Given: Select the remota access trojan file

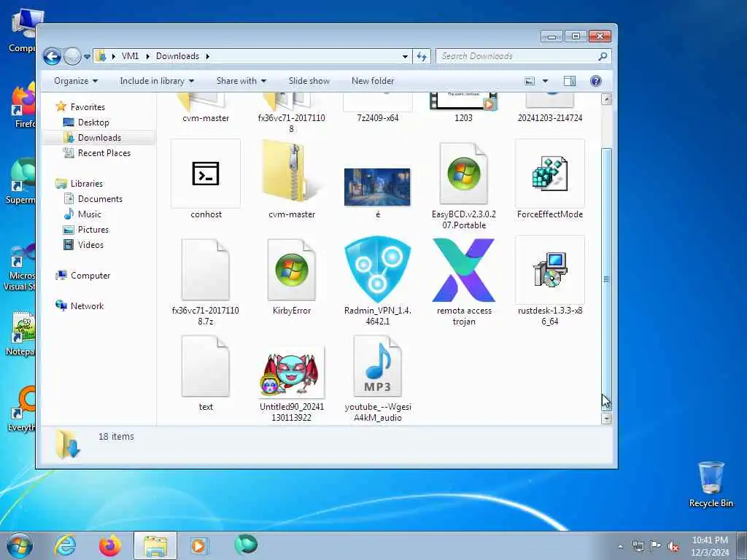Looking at the screenshot, I should (x=463, y=270).
